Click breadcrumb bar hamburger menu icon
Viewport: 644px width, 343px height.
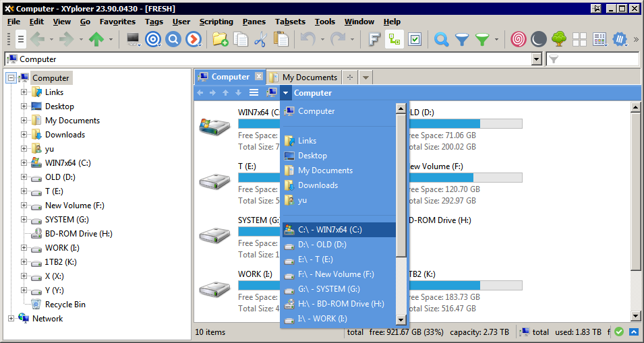(254, 93)
